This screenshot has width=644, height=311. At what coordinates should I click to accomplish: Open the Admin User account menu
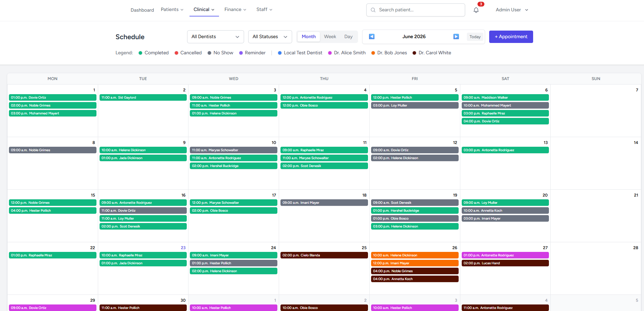pos(512,10)
